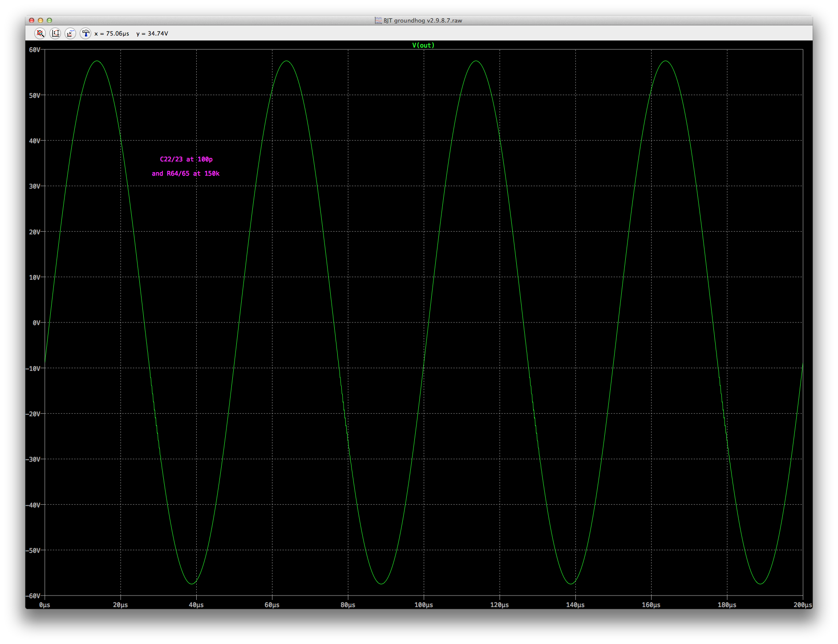Click the autorange axes toolbar icon

pos(55,33)
